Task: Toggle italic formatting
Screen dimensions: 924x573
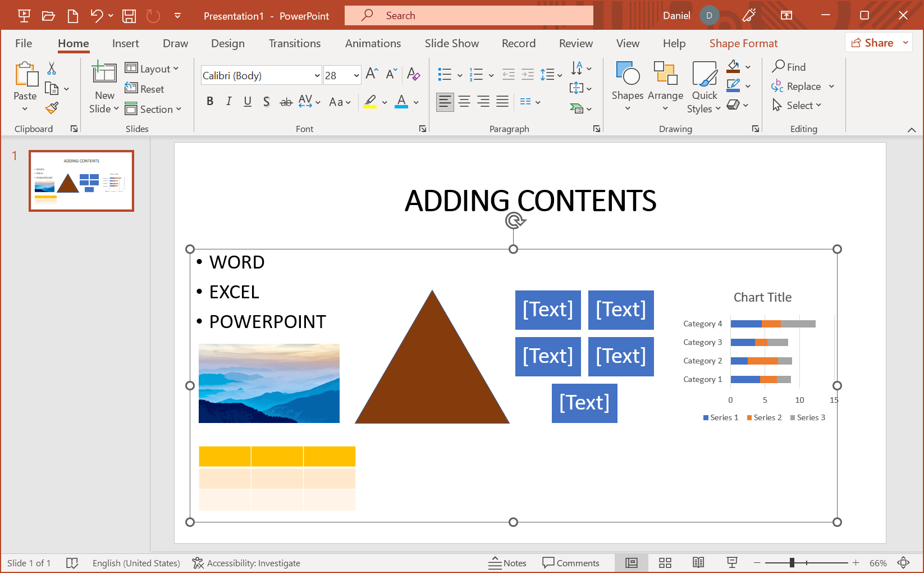Action: (228, 102)
